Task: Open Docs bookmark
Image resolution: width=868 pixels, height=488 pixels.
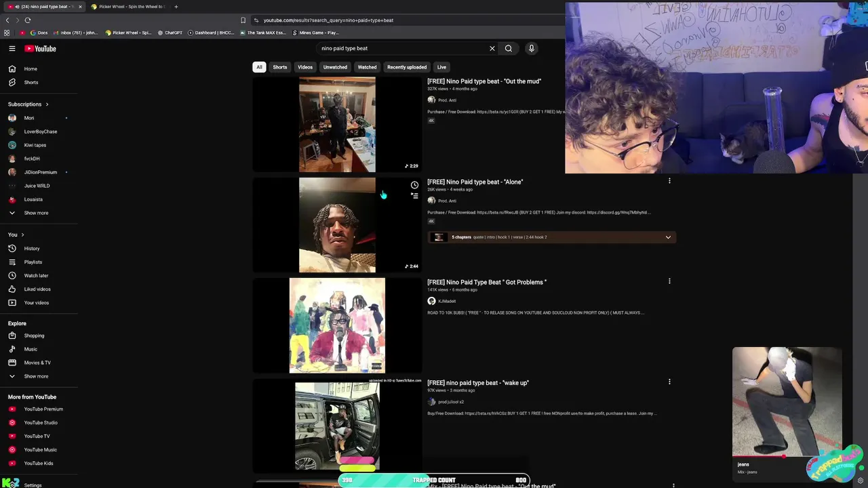Action: (39, 33)
